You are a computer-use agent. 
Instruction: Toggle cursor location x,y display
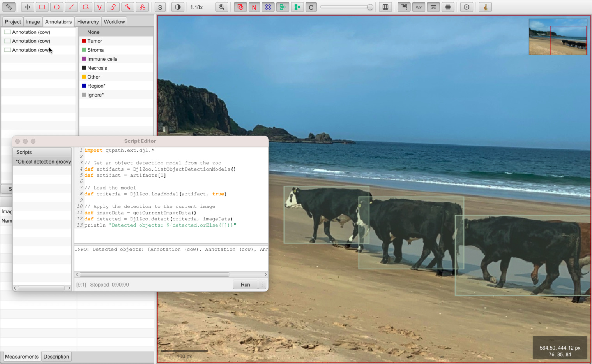(x=419, y=7)
